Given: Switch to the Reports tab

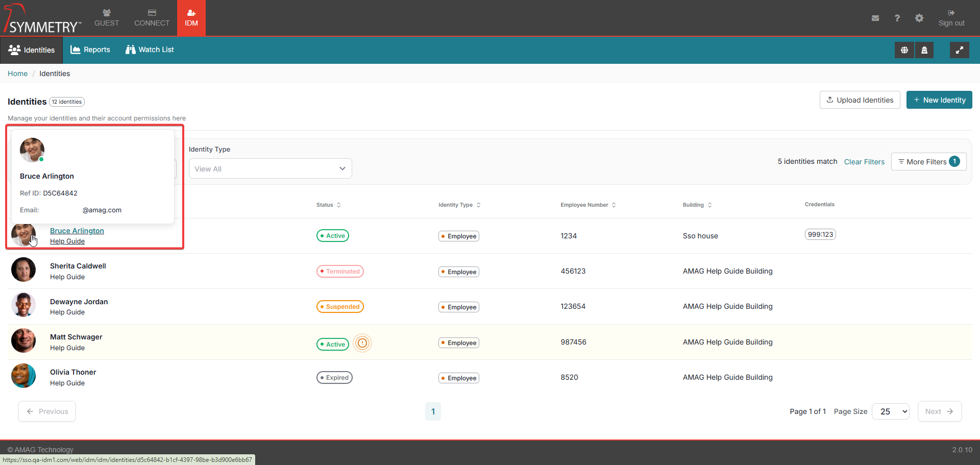Looking at the screenshot, I should tap(90, 50).
